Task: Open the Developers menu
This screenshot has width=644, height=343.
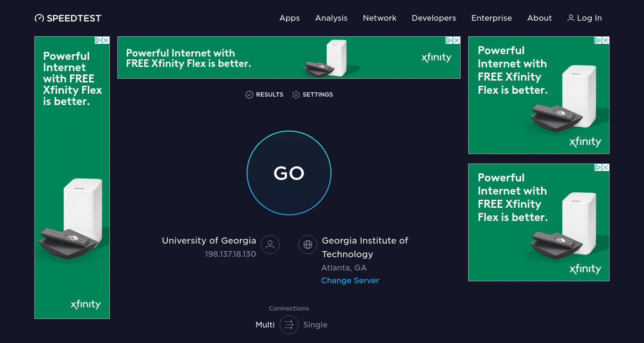Action: pos(434,18)
